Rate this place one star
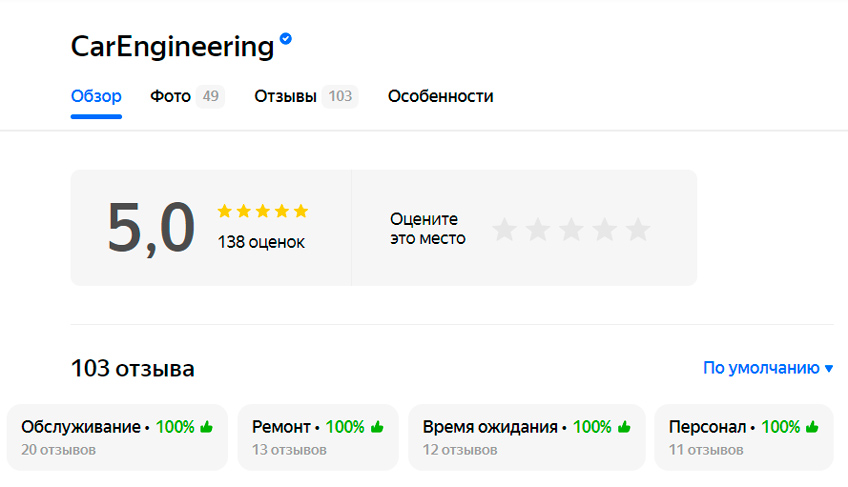Screen dimensions: 848x487 505,229
